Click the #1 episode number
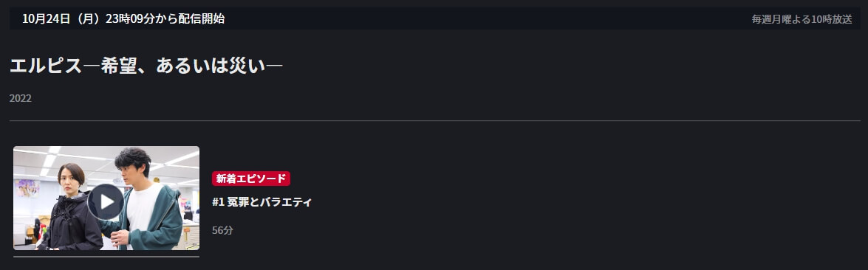 pos(218,202)
